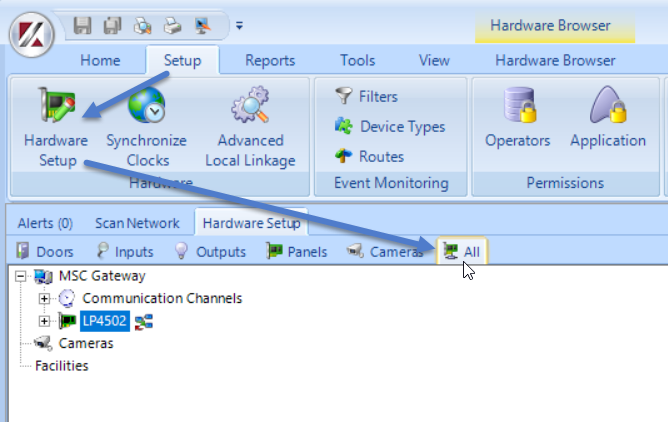Show Outputs in hardware view
The image size is (668, 422).
(210, 252)
